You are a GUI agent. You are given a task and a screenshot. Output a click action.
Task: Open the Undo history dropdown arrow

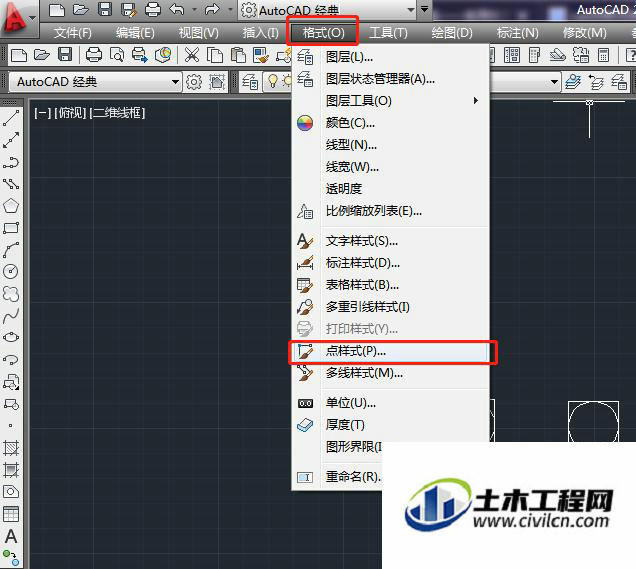pos(194,9)
